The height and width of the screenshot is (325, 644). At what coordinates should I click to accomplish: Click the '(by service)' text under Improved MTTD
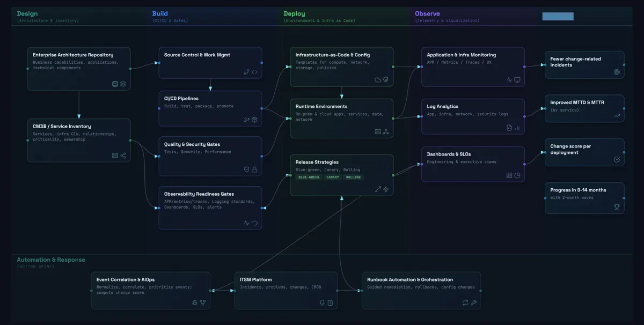click(565, 110)
